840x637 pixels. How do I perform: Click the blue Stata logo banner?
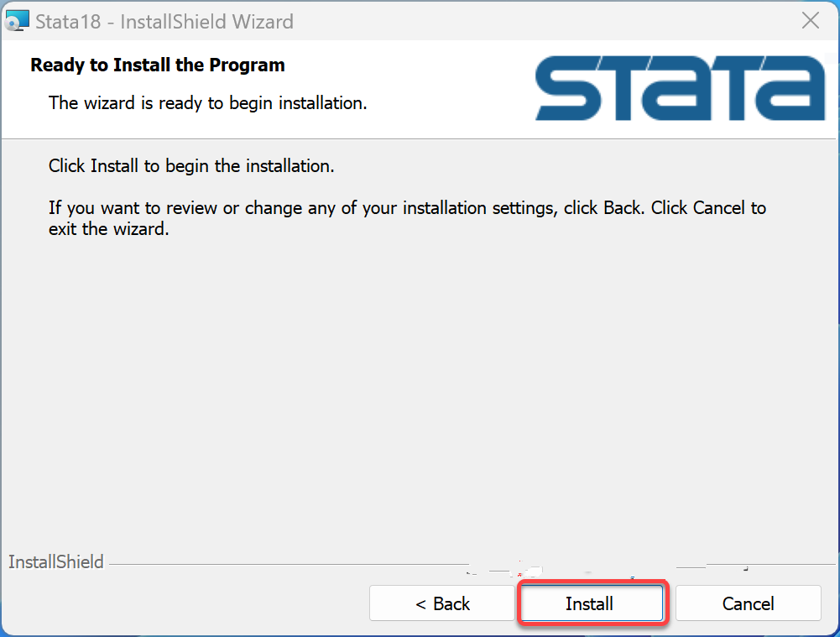(x=680, y=88)
